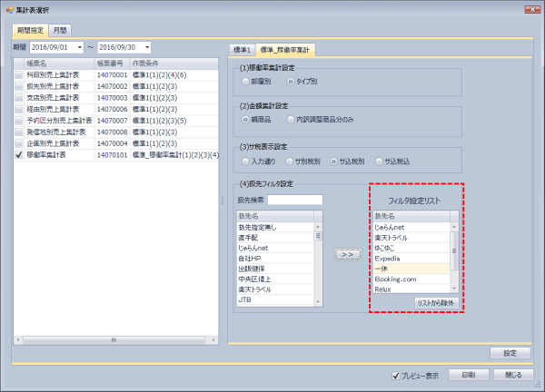The image size is (545, 392).
Task: Tick the 予約区分別売上集計表 checkbox
Action: 19,121
